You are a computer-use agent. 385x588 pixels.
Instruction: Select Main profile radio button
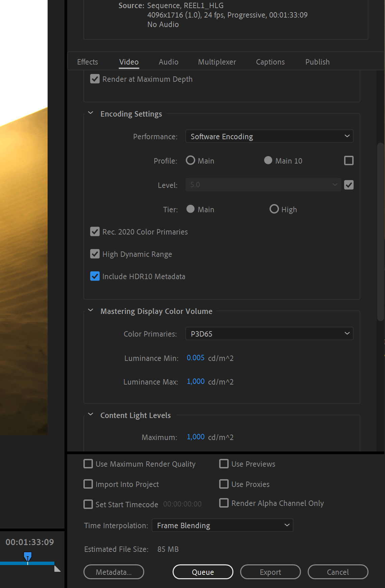click(190, 160)
